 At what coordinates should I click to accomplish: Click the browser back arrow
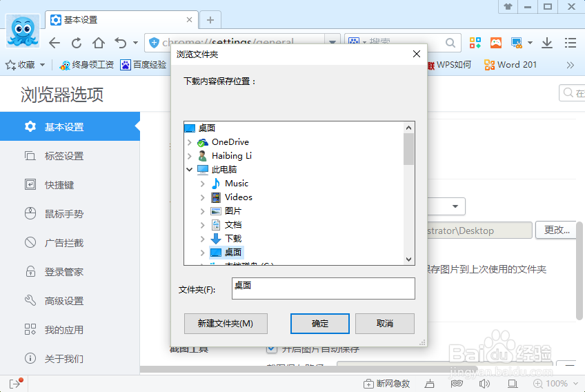54,43
